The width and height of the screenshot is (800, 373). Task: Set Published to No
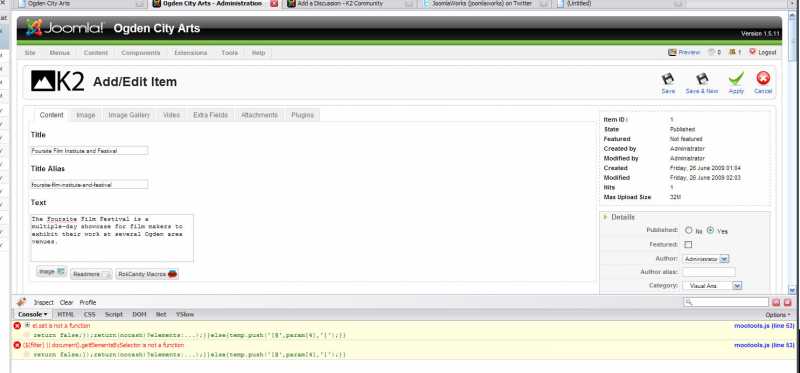pyautogui.click(x=689, y=231)
